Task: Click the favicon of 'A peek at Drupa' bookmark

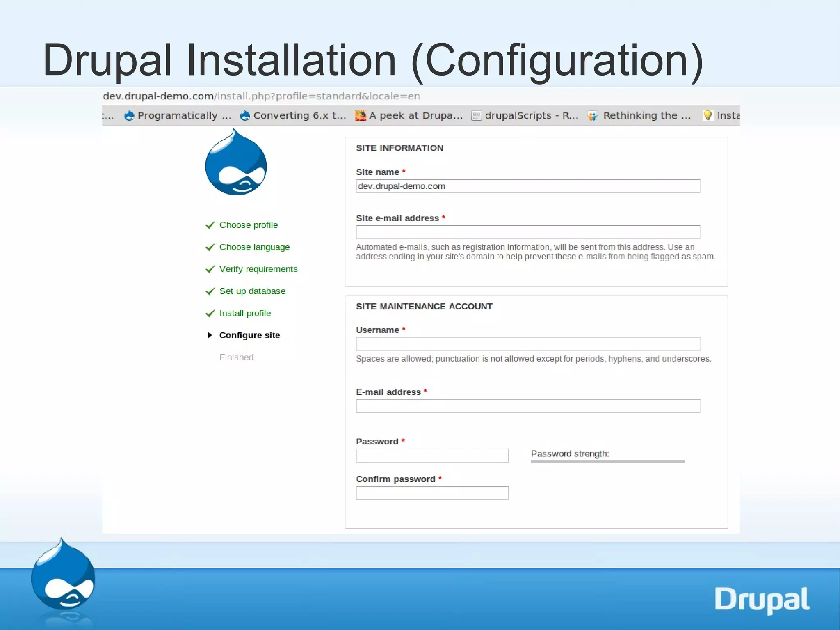Action: (x=361, y=116)
